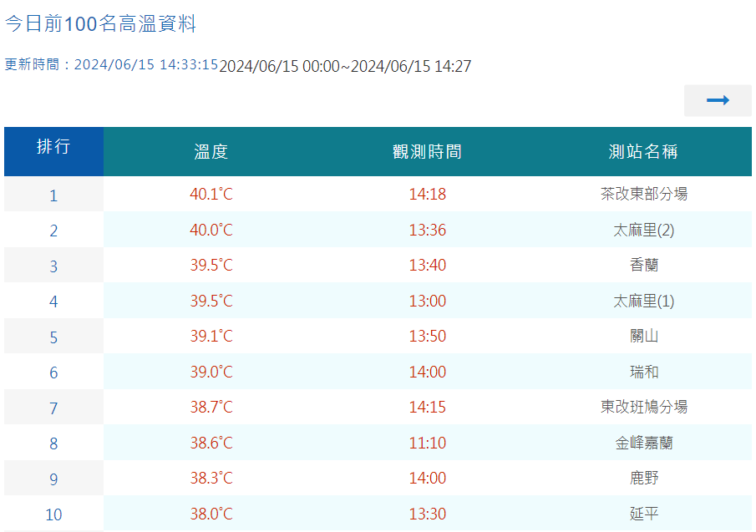The image size is (756, 532).
Task: Click station name 金峰嘉蘭
Action: 644,443
